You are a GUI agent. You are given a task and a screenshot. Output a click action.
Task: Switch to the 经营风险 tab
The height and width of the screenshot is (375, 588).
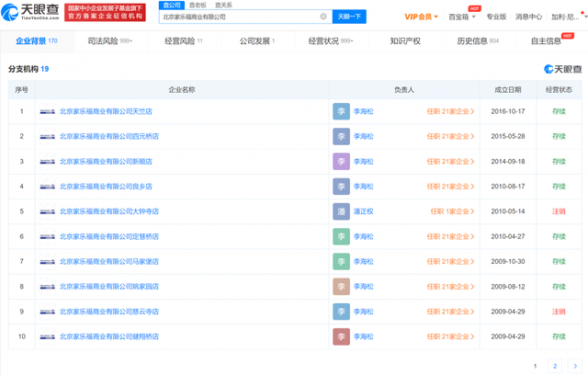click(184, 40)
